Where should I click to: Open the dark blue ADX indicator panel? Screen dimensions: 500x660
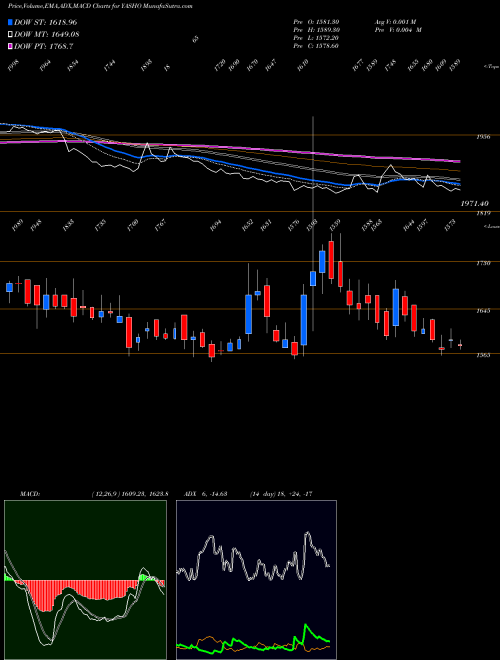point(256,580)
